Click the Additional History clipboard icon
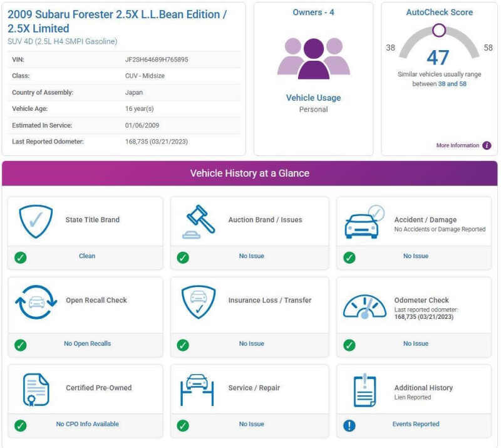The image size is (501, 448). click(x=364, y=389)
